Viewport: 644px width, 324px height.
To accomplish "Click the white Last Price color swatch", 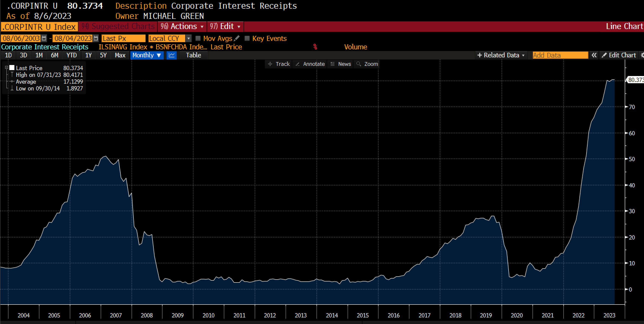I will coord(12,68).
